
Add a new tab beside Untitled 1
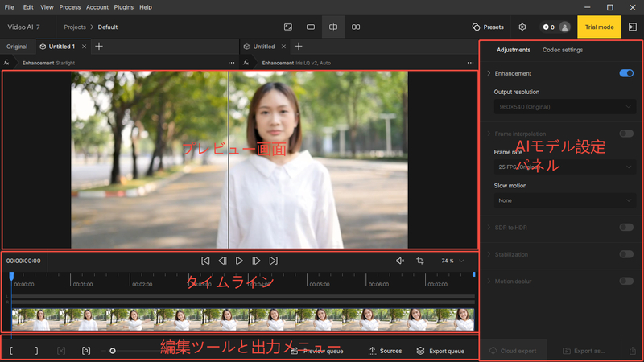(99, 47)
